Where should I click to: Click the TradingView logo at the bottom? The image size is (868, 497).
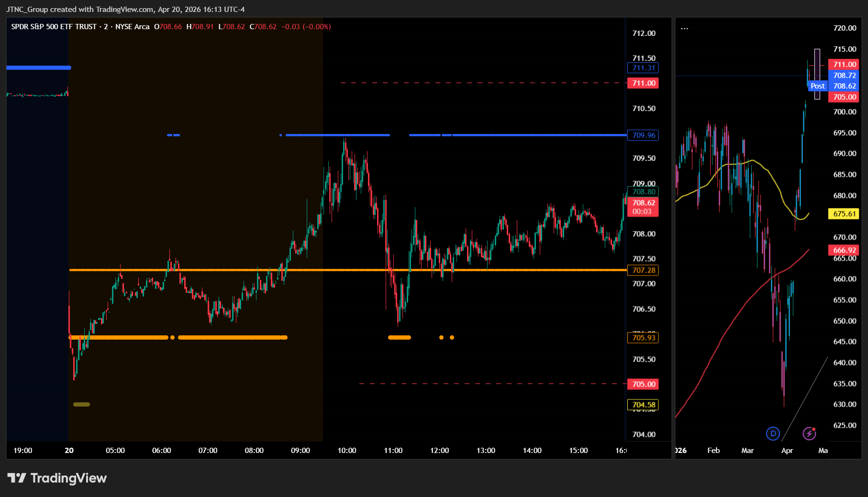click(x=57, y=478)
